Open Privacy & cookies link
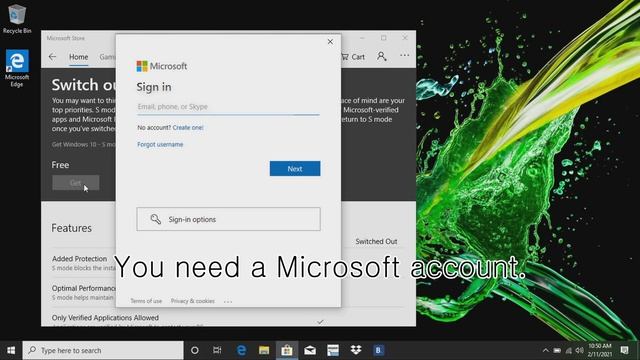This screenshot has width=640, height=360. [x=192, y=301]
